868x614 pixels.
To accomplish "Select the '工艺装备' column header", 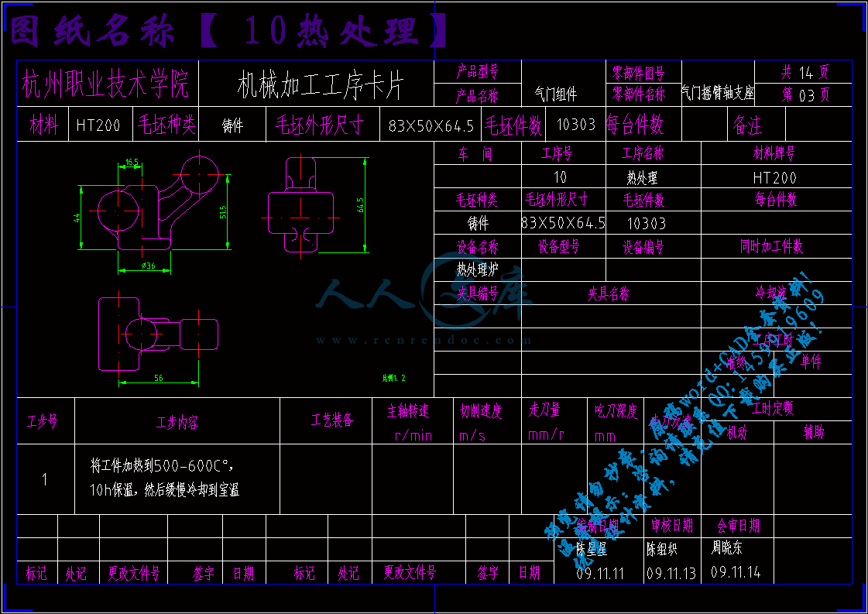I will [x=331, y=420].
